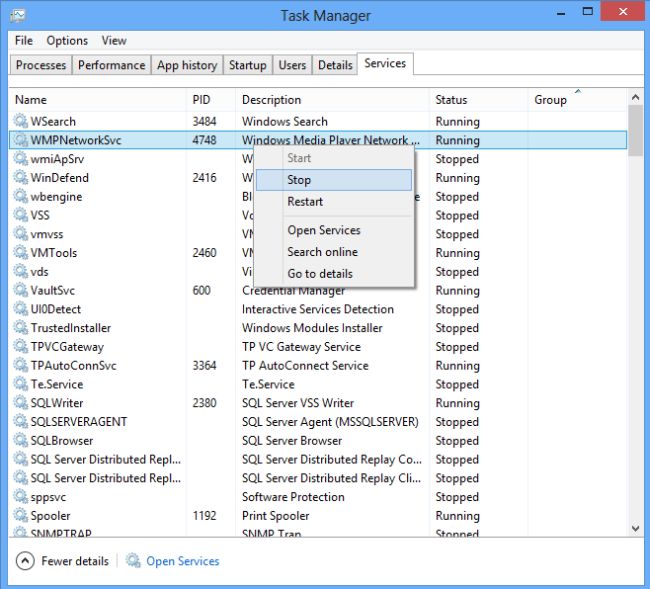Click the greyed-out Start menu entry
Image resolution: width=650 pixels, height=589 pixels.
click(334, 158)
